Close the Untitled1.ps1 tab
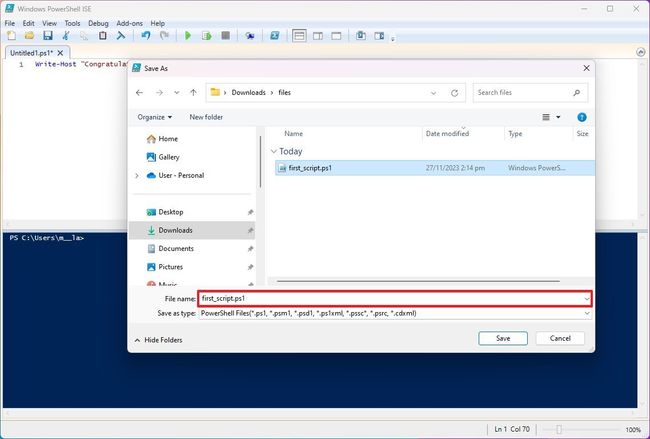This screenshot has height=439, width=650. coord(61,53)
